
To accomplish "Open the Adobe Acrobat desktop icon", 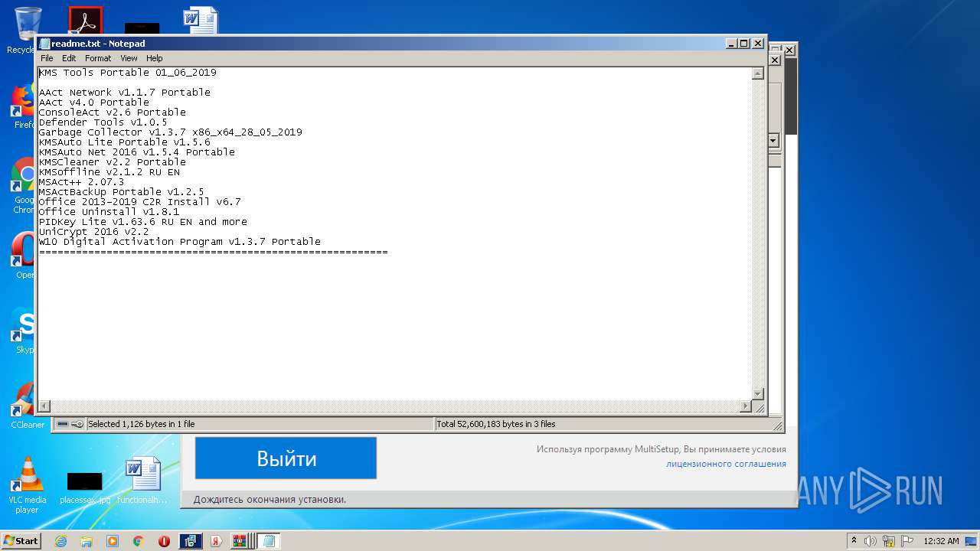I will tap(85, 21).
